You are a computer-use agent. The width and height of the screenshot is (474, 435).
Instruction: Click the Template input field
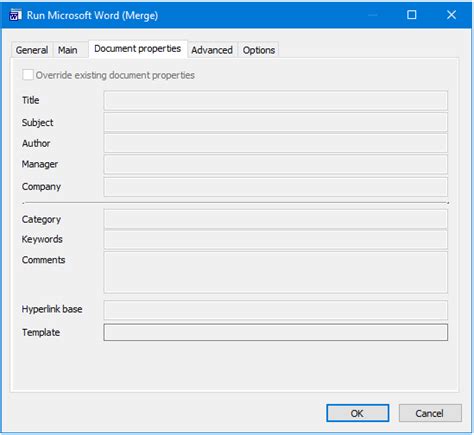(275, 332)
